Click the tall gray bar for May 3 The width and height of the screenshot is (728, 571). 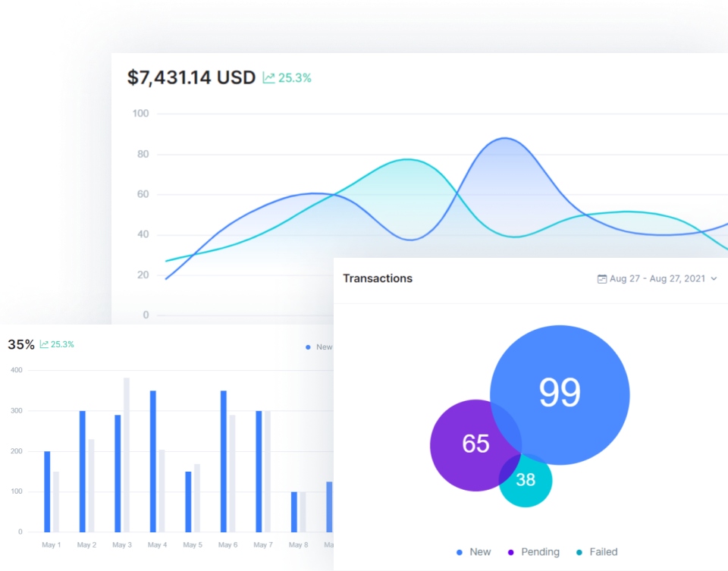(x=127, y=454)
